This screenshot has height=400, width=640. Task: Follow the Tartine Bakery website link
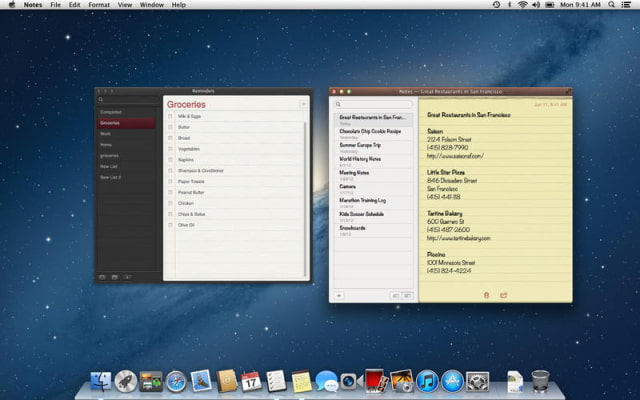click(460, 238)
